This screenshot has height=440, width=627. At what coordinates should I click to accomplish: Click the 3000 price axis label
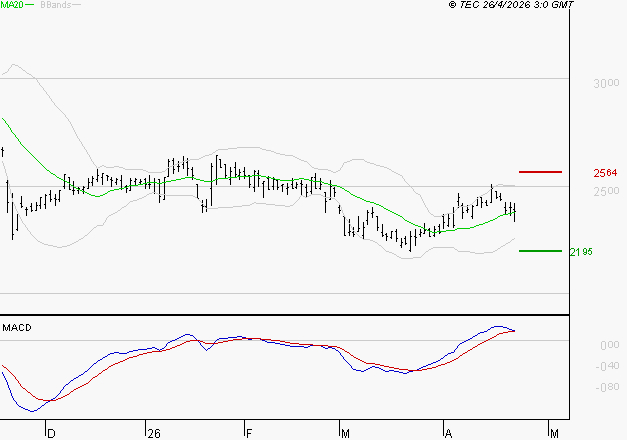(606, 83)
